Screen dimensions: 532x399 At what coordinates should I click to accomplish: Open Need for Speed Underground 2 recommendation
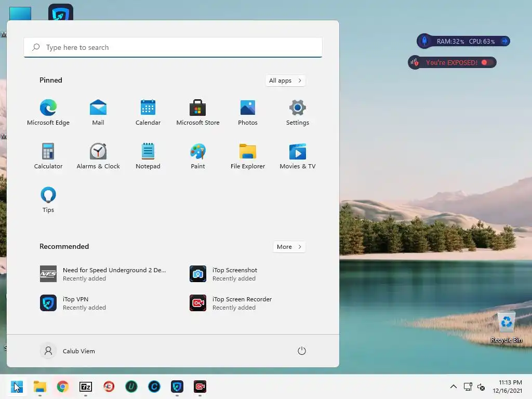(103, 274)
